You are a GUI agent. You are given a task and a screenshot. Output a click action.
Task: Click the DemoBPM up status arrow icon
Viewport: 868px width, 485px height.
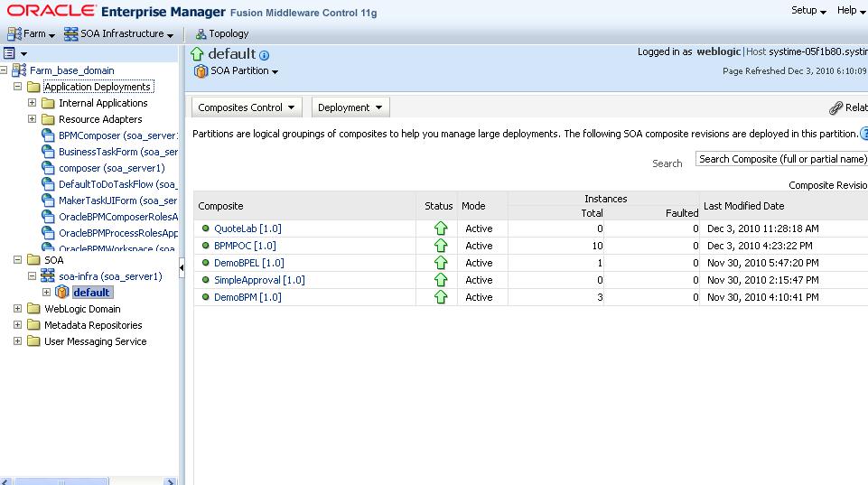[441, 297]
